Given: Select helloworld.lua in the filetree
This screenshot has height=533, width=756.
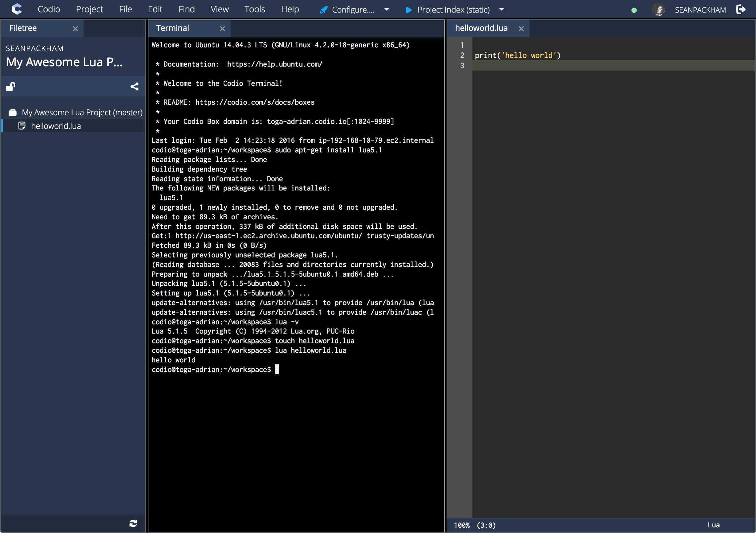Looking at the screenshot, I should click(56, 126).
